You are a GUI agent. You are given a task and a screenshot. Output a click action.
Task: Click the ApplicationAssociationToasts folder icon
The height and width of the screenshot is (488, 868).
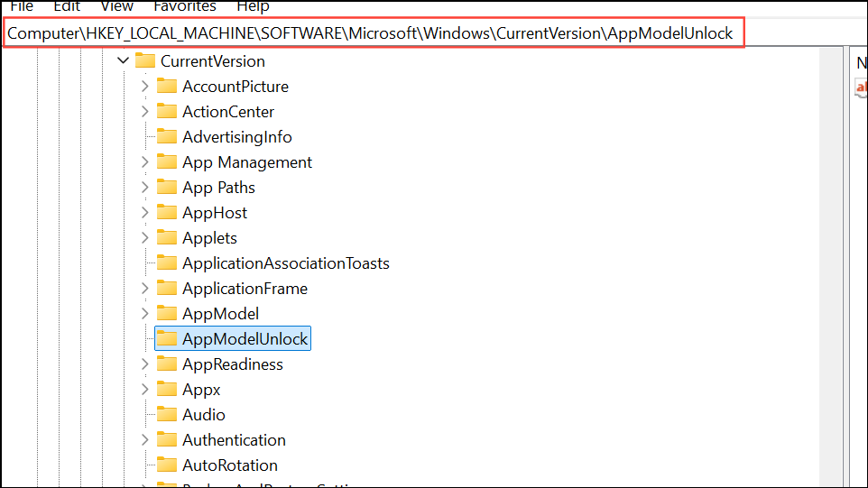tap(167, 262)
